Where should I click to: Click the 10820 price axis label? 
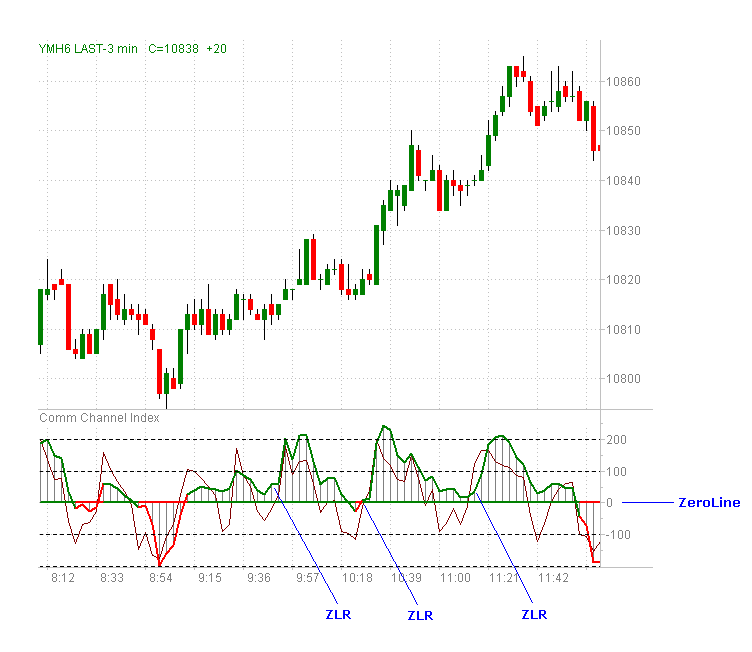tap(623, 280)
